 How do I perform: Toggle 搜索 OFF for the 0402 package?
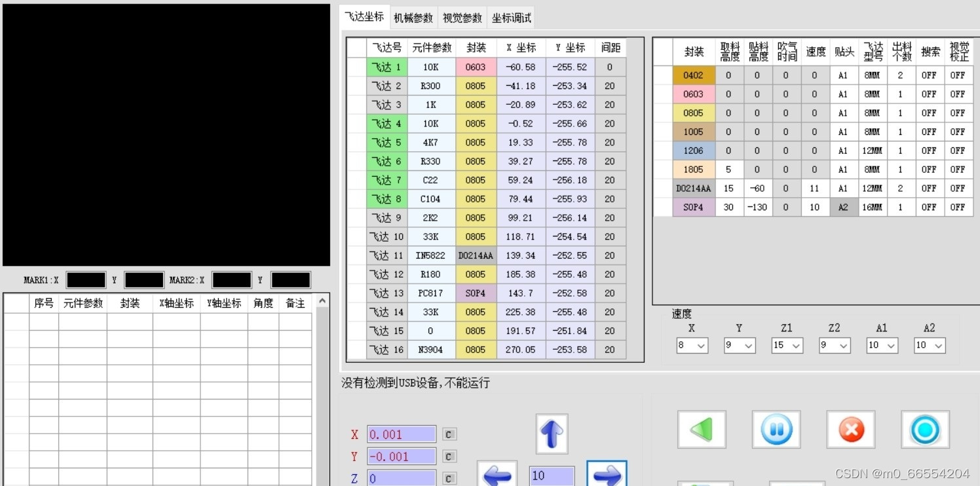[929, 75]
